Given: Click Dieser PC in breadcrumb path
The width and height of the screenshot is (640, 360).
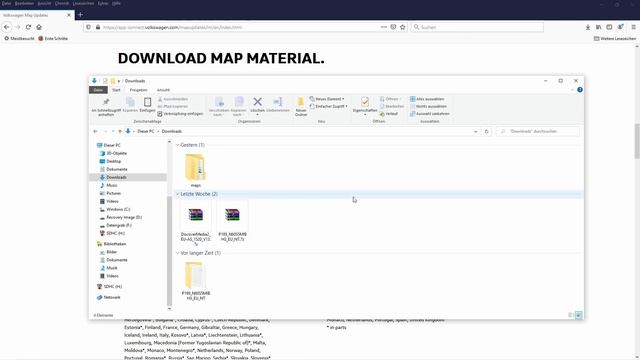Looking at the screenshot, I should point(146,131).
